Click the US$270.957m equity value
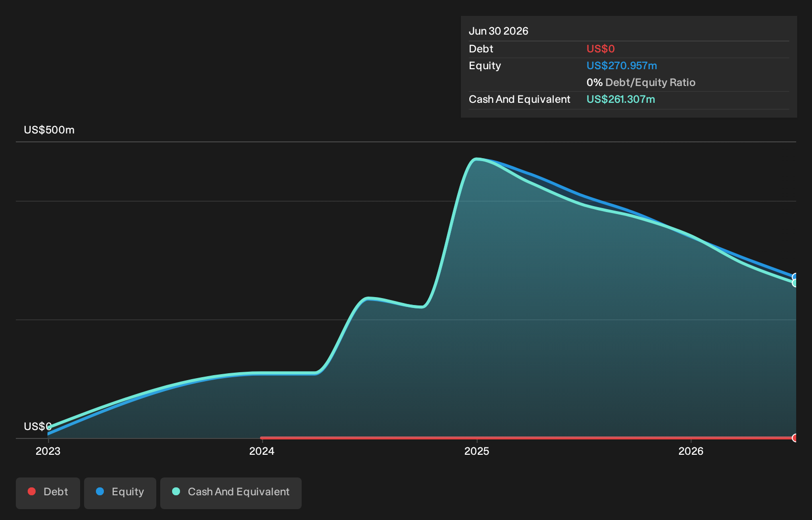Image resolution: width=812 pixels, height=520 pixels. pyautogui.click(x=622, y=66)
